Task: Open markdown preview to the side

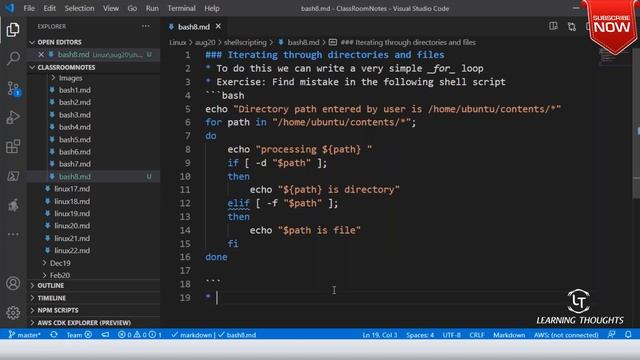Action: [x=553, y=26]
